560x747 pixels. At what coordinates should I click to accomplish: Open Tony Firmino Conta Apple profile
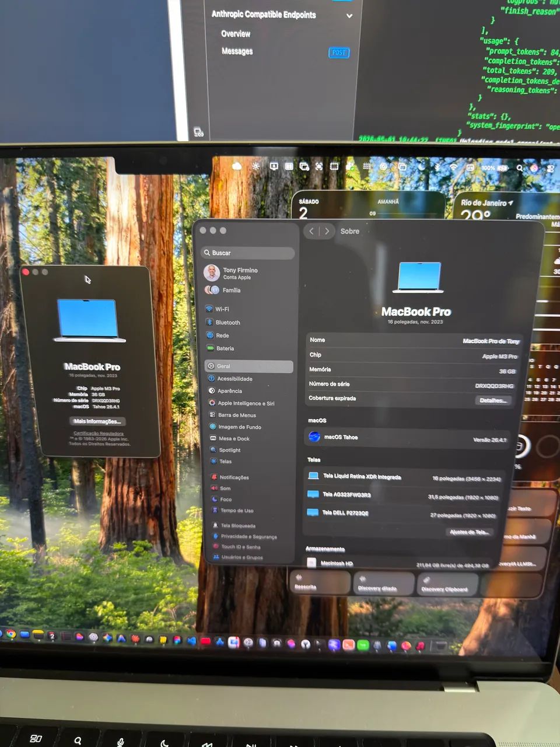(x=247, y=273)
